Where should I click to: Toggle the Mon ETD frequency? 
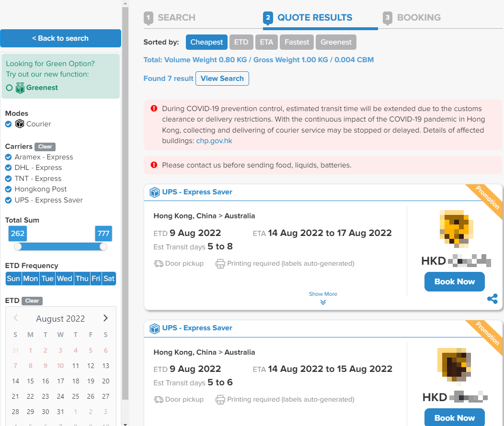tap(31, 279)
